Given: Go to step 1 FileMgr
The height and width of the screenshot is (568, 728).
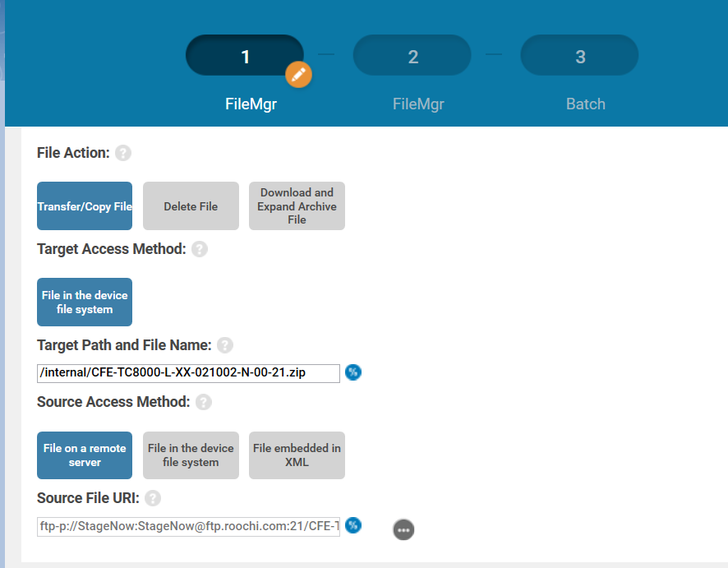Looking at the screenshot, I should click(x=245, y=55).
